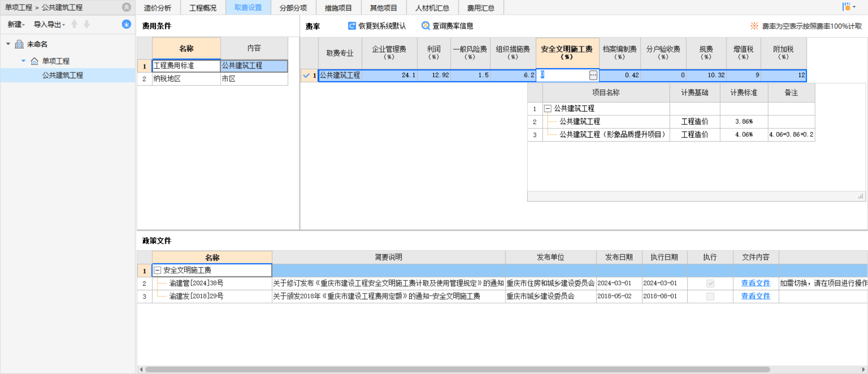Switch to the 工程概况 tab
The image size is (868, 374).
[x=203, y=8]
